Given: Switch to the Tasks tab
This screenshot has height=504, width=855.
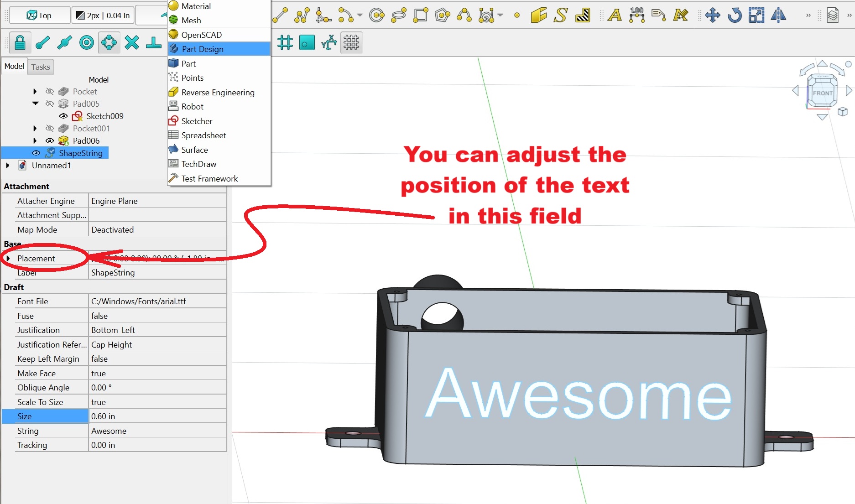Looking at the screenshot, I should [x=41, y=67].
